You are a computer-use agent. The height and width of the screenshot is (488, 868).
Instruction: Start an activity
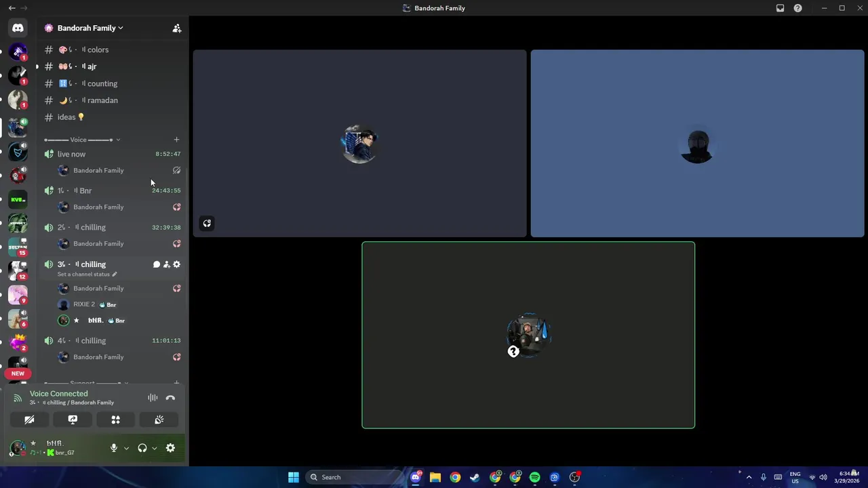click(x=116, y=420)
